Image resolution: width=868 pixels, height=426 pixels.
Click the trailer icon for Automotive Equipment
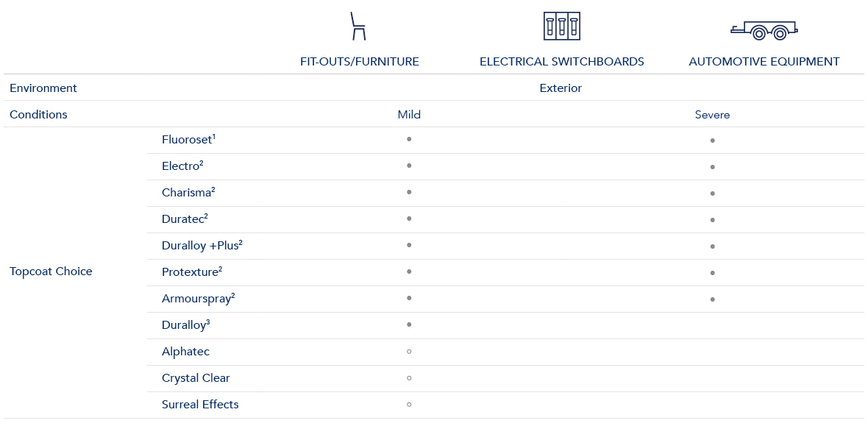(764, 29)
